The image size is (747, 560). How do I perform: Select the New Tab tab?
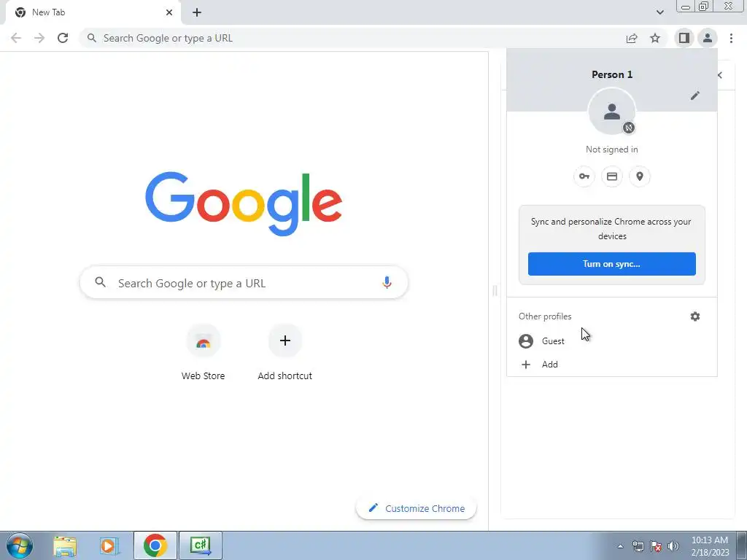click(93, 13)
